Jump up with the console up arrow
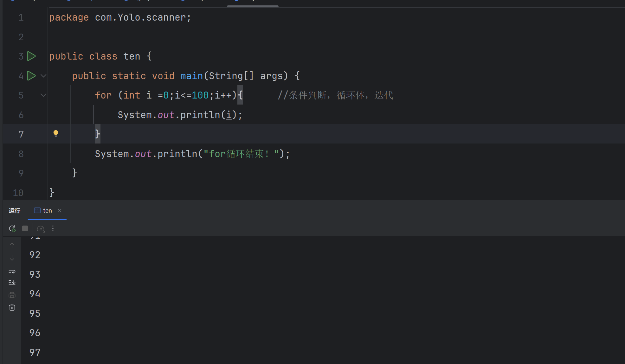Viewport: 625px width, 364px height. (x=12, y=246)
